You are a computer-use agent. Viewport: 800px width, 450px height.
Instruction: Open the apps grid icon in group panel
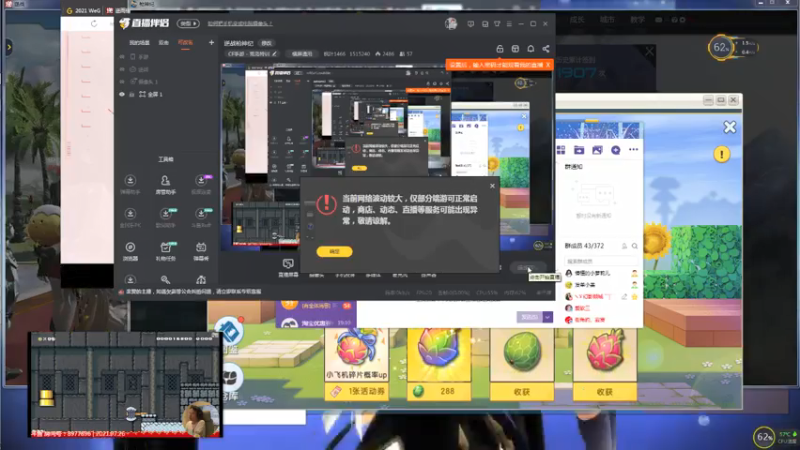(x=561, y=149)
